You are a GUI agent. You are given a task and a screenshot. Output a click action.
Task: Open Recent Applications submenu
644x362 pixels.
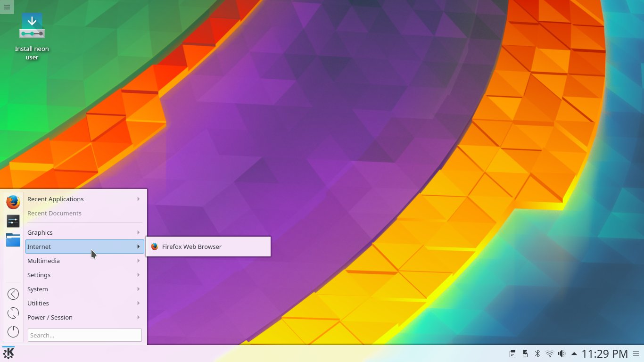[x=85, y=199]
